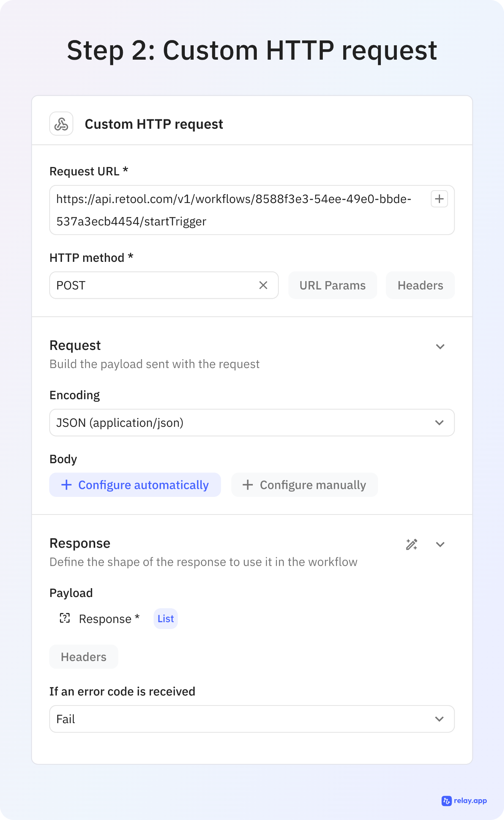504x820 pixels.
Task: Clear the POST method with the X icon
Action: click(263, 285)
